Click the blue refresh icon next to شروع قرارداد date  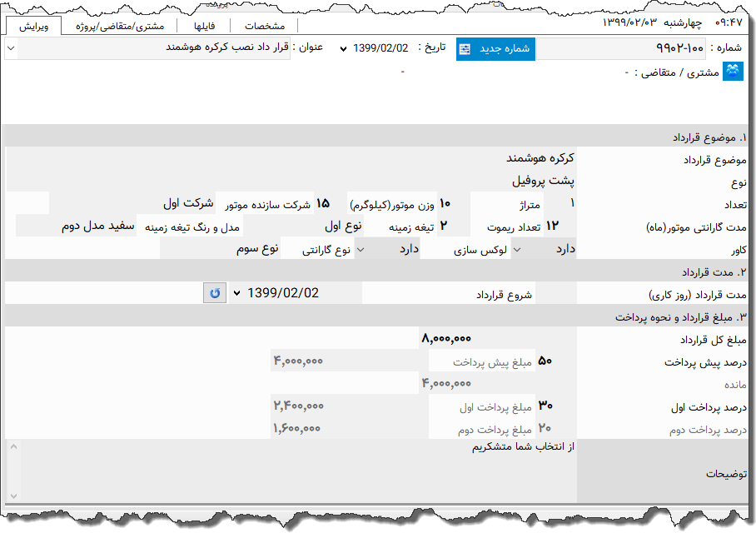pyautogui.click(x=213, y=292)
